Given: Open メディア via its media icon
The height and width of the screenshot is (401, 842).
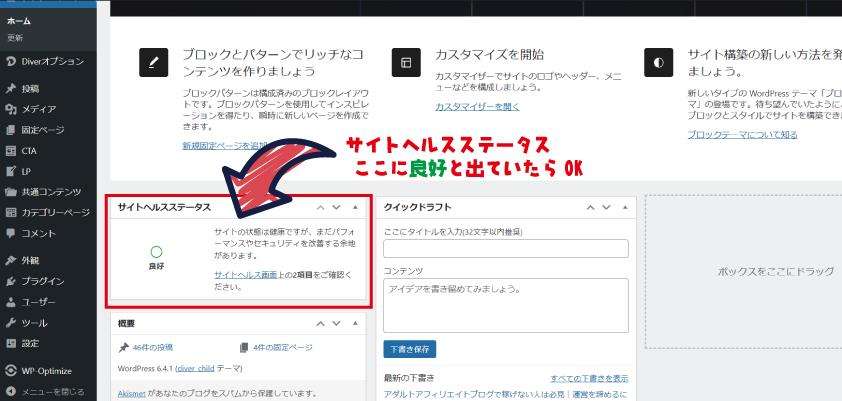Looking at the screenshot, I should (10, 109).
